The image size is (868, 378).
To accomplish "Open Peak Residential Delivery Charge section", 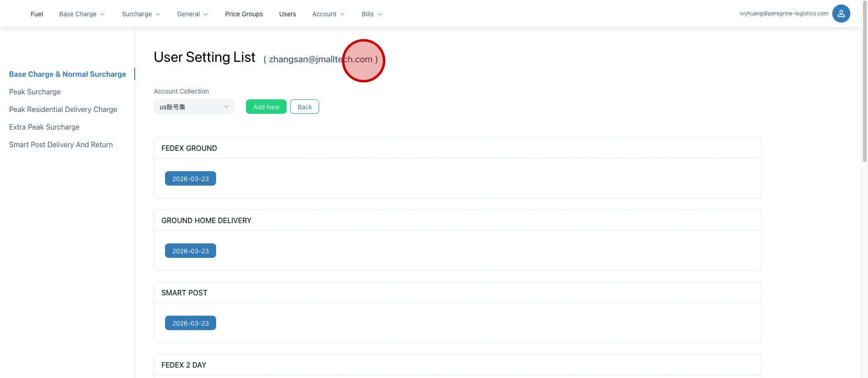I will coord(63,109).
